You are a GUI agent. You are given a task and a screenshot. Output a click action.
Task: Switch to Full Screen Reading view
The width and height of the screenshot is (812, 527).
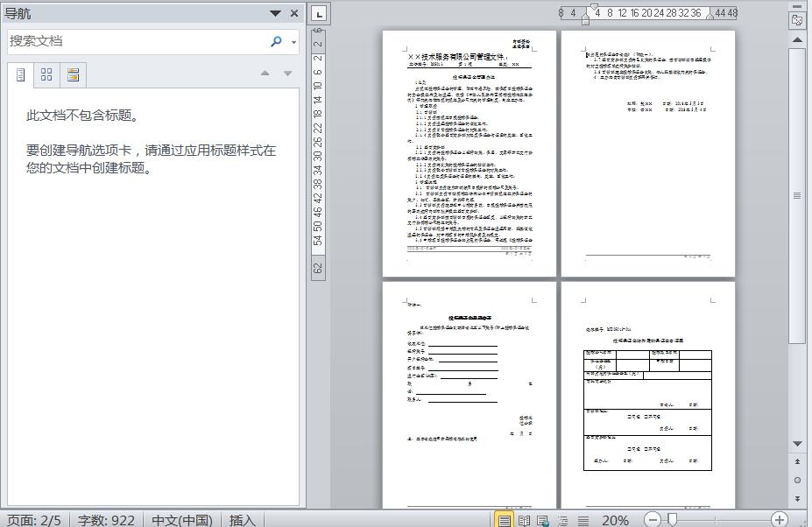tap(524, 520)
